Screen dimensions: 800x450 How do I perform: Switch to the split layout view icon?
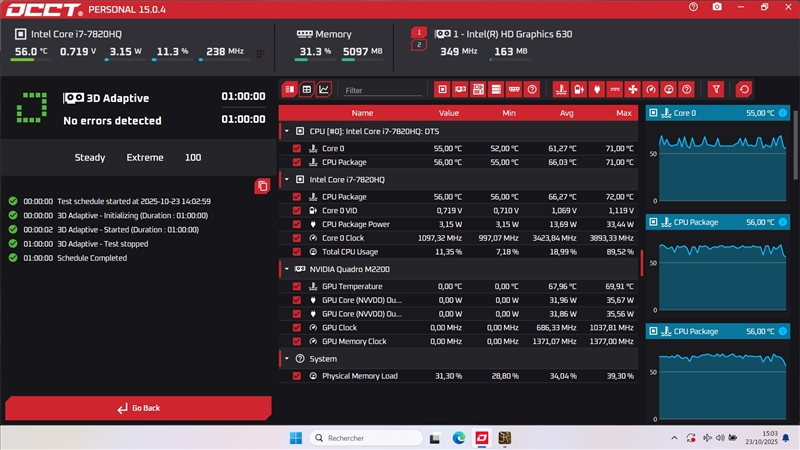tap(289, 90)
